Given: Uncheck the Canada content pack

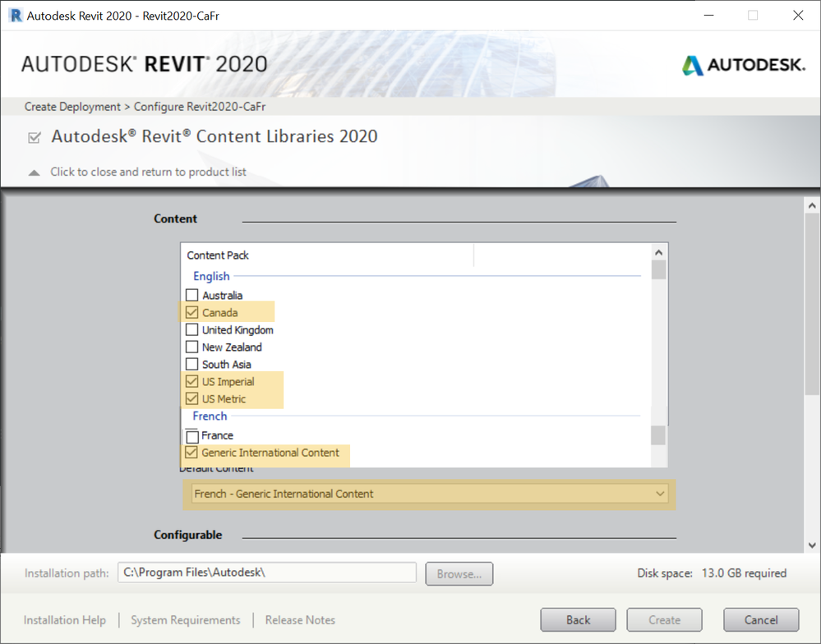Looking at the screenshot, I should point(192,312).
